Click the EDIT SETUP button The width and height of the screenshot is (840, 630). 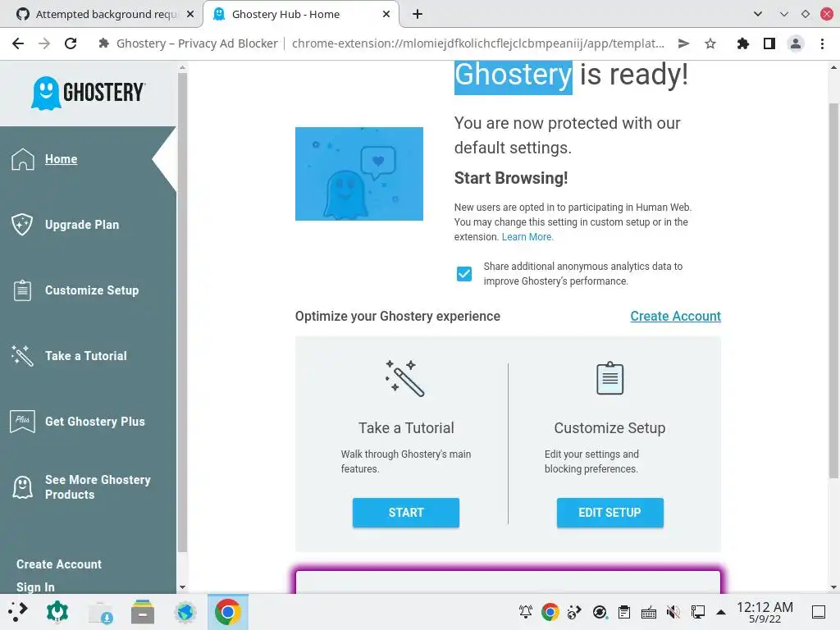[609, 513]
